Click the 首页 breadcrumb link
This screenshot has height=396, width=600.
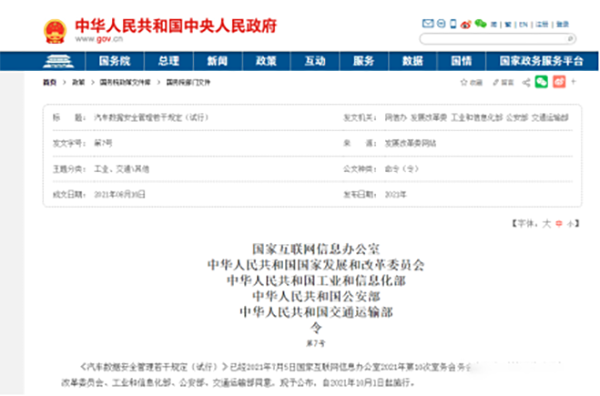[x=49, y=82]
